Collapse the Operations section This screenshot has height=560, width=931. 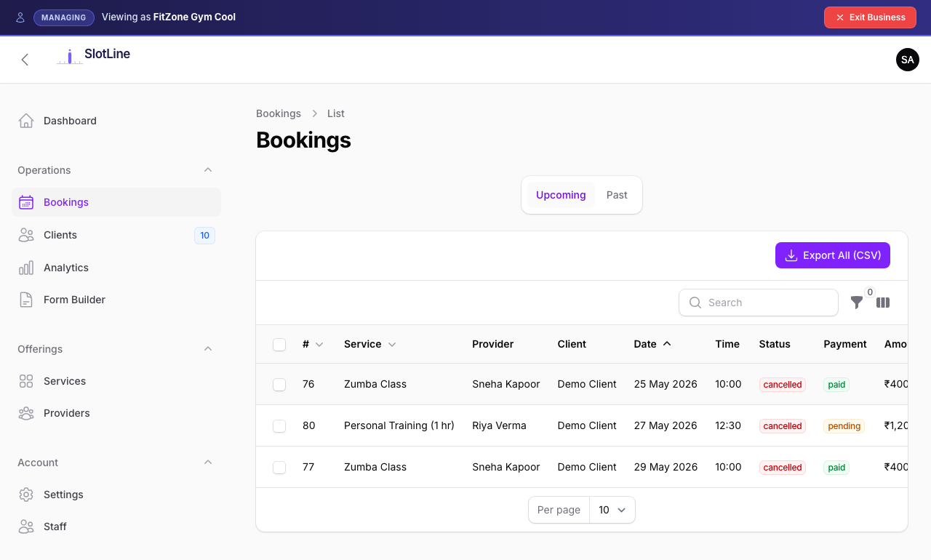click(x=208, y=170)
